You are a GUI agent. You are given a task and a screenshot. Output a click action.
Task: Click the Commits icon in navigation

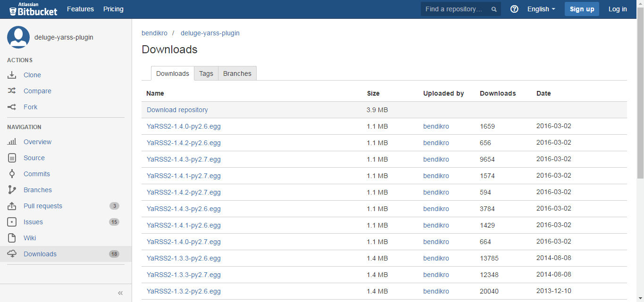tap(12, 174)
